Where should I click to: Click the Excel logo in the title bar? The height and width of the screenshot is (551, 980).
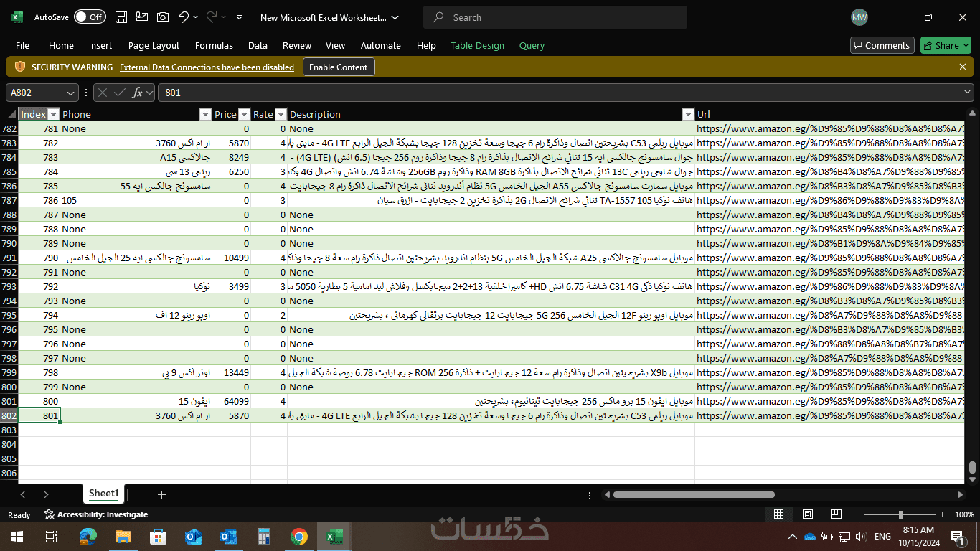(x=17, y=17)
